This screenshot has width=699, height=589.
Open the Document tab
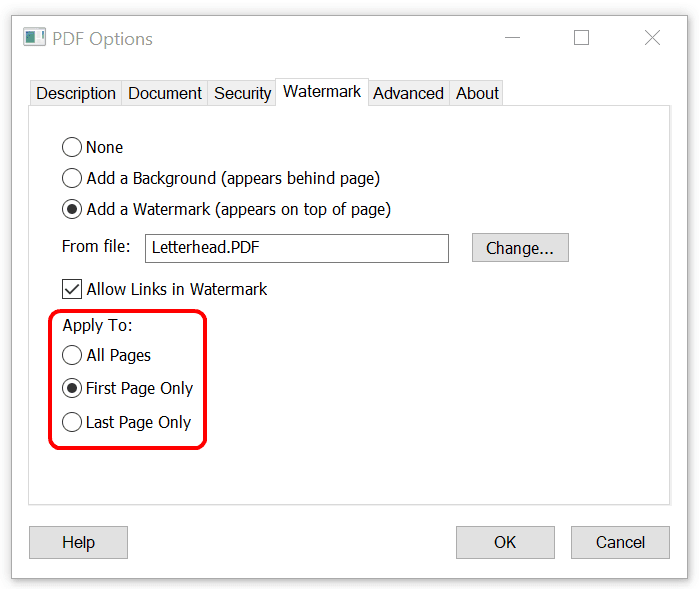(165, 93)
